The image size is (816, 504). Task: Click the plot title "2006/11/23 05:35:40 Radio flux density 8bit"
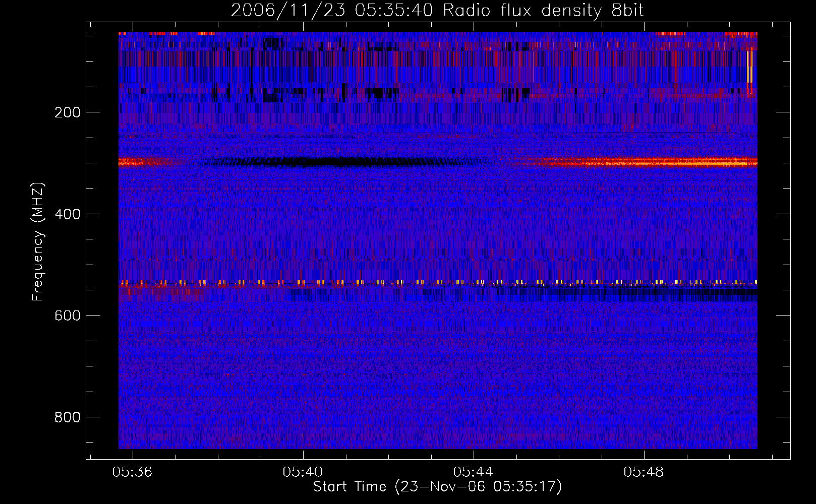point(437,11)
